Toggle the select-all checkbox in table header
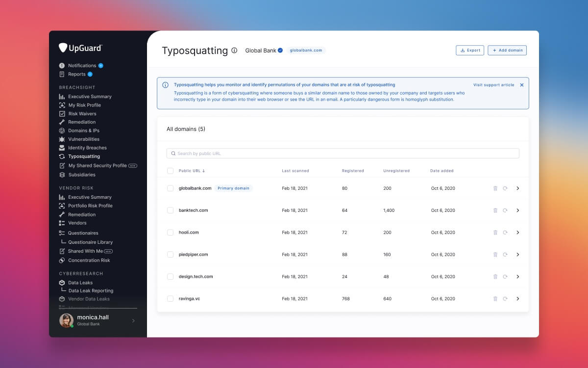The height and width of the screenshot is (368, 588). (x=170, y=171)
